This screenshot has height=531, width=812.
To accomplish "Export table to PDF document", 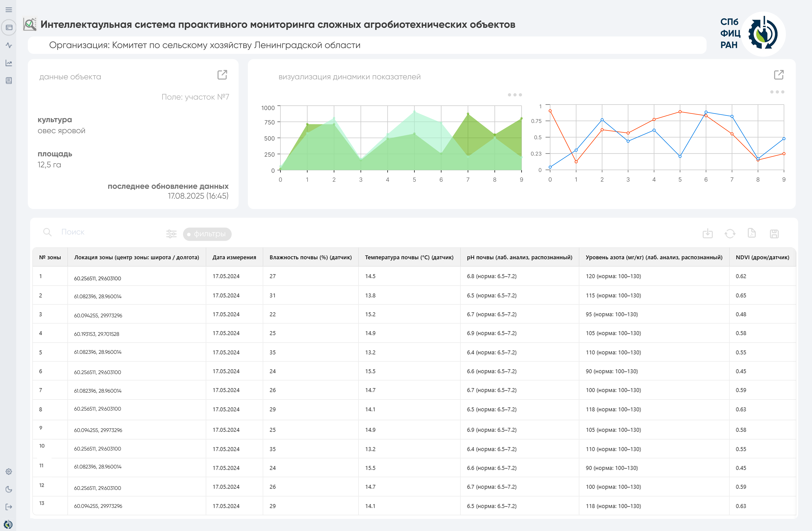I will [x=752, y=233].
